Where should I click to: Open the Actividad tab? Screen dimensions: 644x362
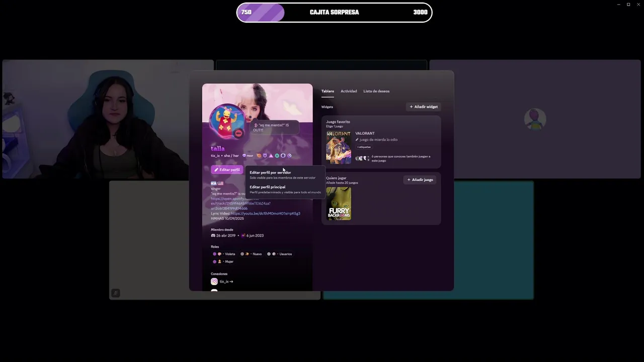(x=349, y=91)
